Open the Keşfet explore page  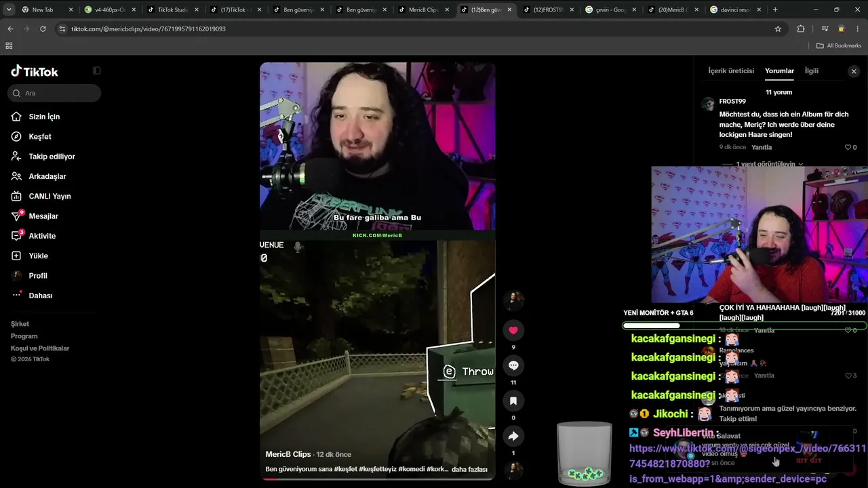(40, 136)
